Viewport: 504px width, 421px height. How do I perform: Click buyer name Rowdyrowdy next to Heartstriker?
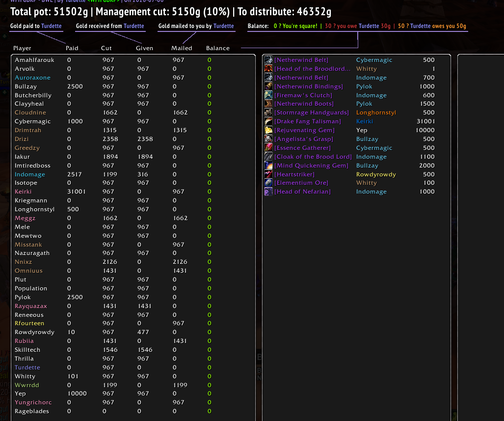pyautogui.click(x=376, y=174)
